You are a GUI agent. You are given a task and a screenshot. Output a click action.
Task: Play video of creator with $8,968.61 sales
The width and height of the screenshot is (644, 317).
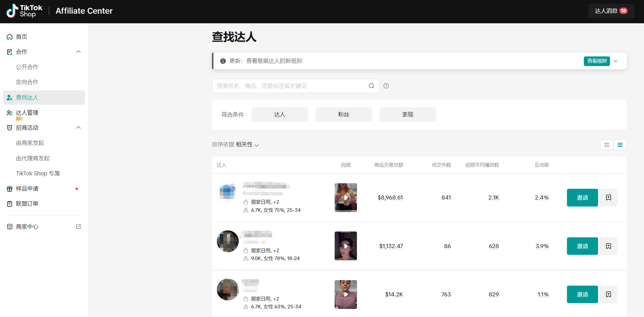tap(346, 198)
